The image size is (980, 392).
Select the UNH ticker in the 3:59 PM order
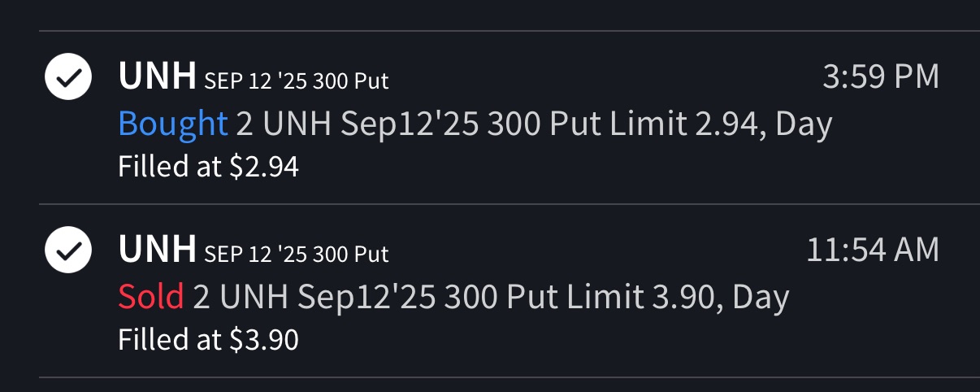[x=157, y=77]
